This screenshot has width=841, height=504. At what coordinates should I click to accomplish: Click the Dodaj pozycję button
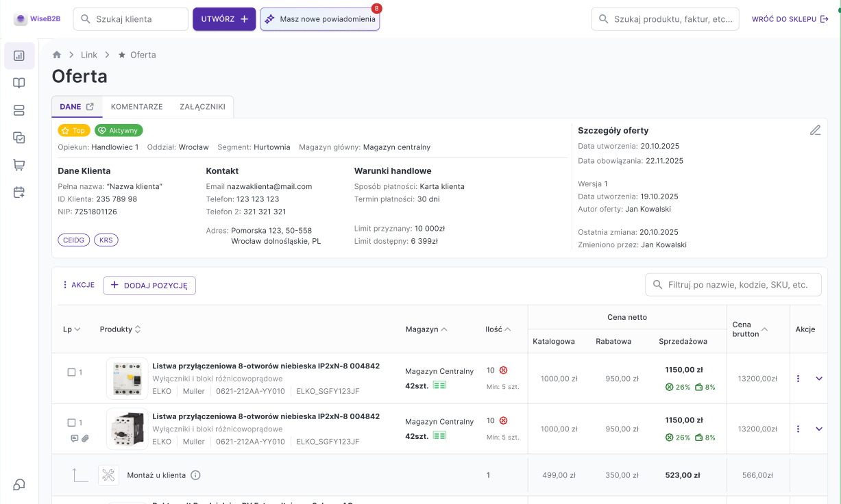click(x=149, y=286)
